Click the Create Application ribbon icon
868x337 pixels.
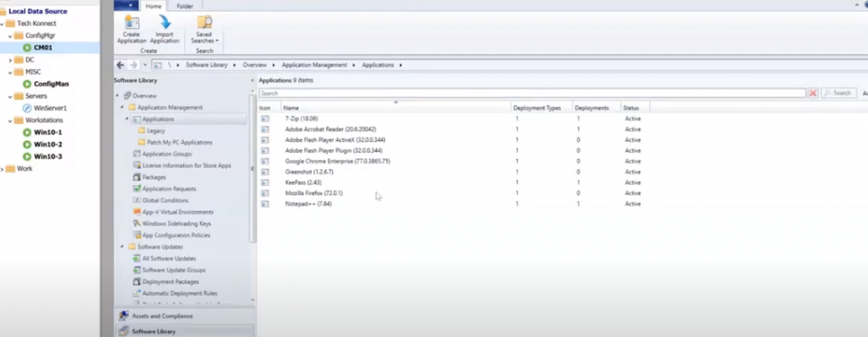click(x=131, y=23)
